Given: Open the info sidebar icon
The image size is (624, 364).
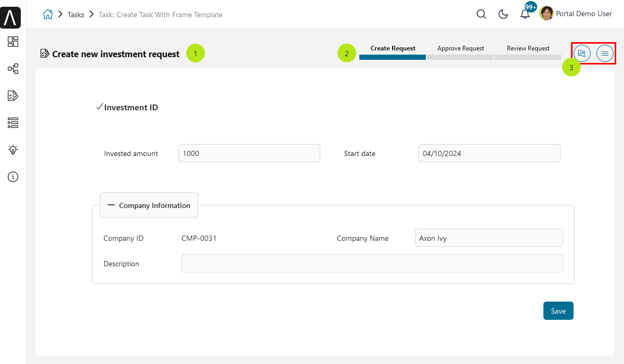Looking at the screenshot, I should point(13,177).
